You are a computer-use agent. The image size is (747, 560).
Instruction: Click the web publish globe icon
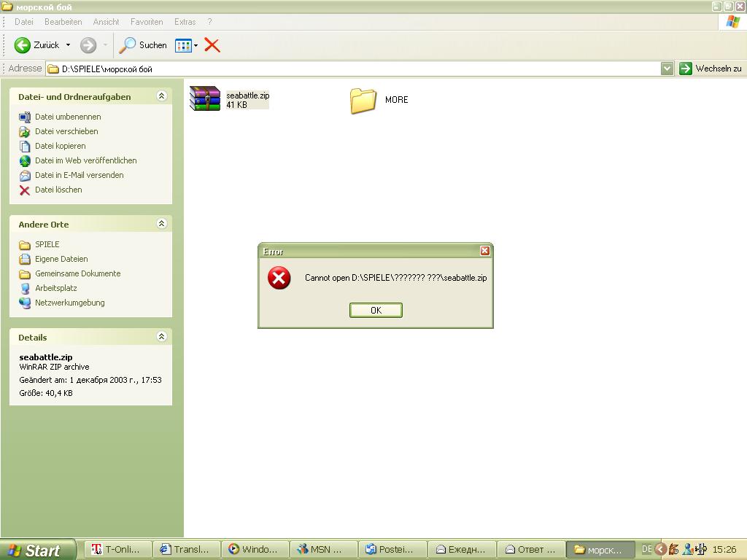point(25,161)
